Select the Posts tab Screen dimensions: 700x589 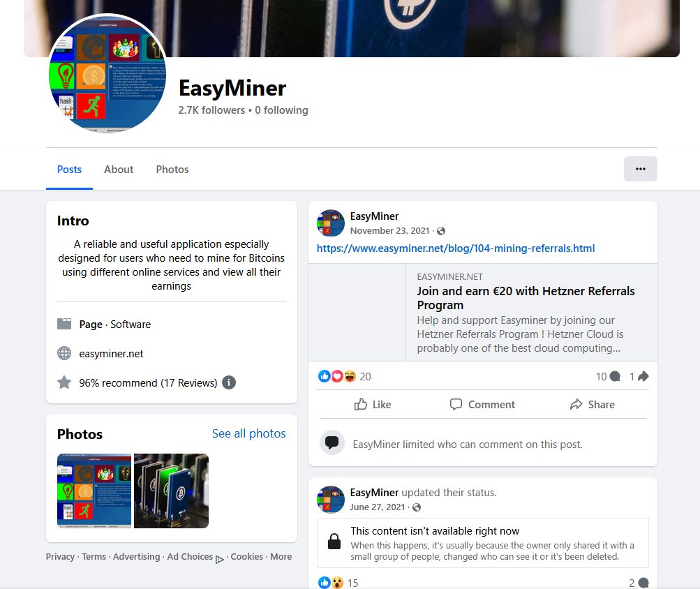click(69, 170)
